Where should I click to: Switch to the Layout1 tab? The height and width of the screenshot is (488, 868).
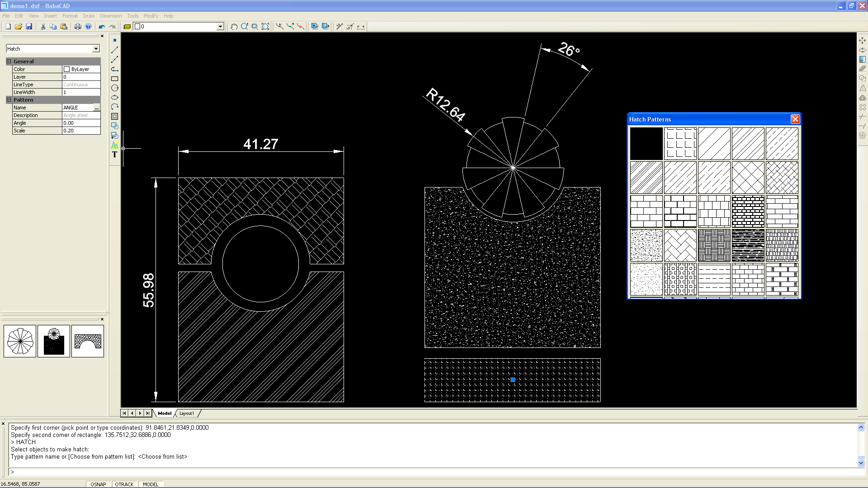point(187,413)
